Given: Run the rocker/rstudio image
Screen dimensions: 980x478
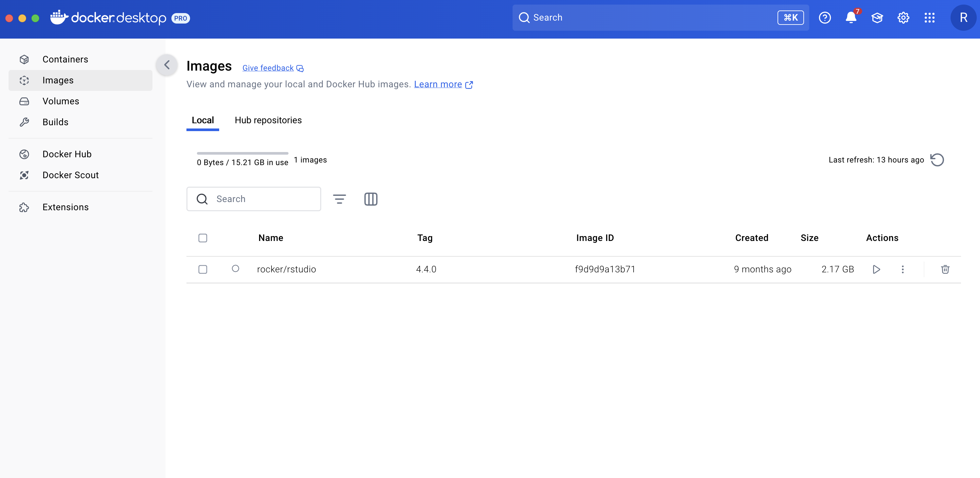Looking at the screenshot, I should pos(877,270).
